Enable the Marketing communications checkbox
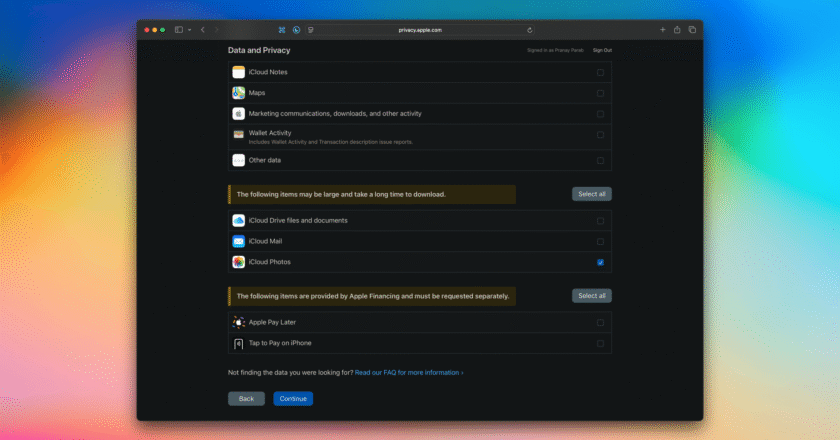Image resolution: width=840 pixels, height=440 pixels. [600, 114]
